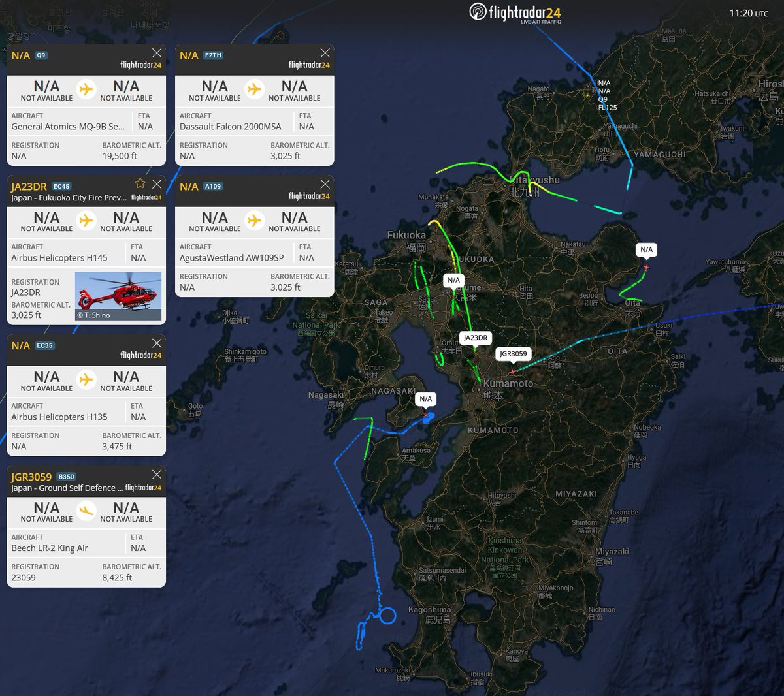Click the EC45 aircraft type badge
Screen dimensions: 784x696
click(61, 187)
